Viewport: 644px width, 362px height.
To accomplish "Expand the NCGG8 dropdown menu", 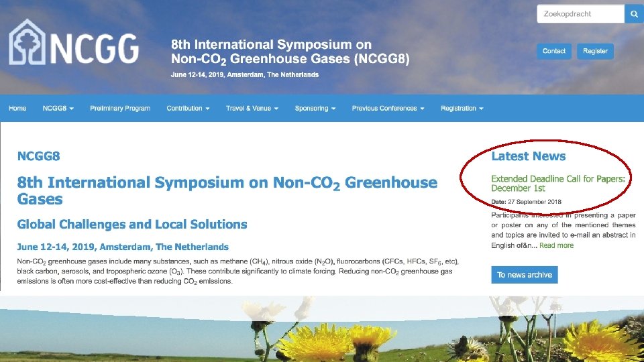I will (58, 109).
